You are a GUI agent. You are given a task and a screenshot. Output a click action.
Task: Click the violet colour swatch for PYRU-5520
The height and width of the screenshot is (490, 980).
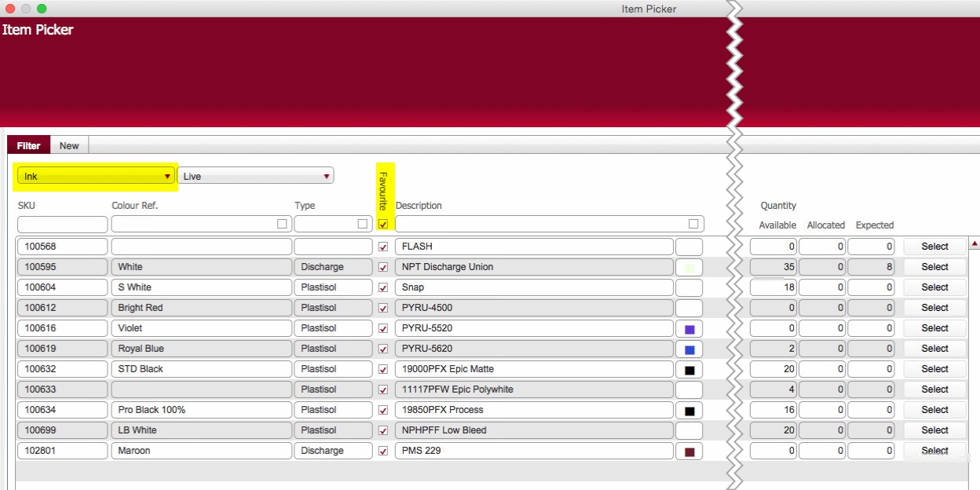pyautogui.click(x=689, y=329)
